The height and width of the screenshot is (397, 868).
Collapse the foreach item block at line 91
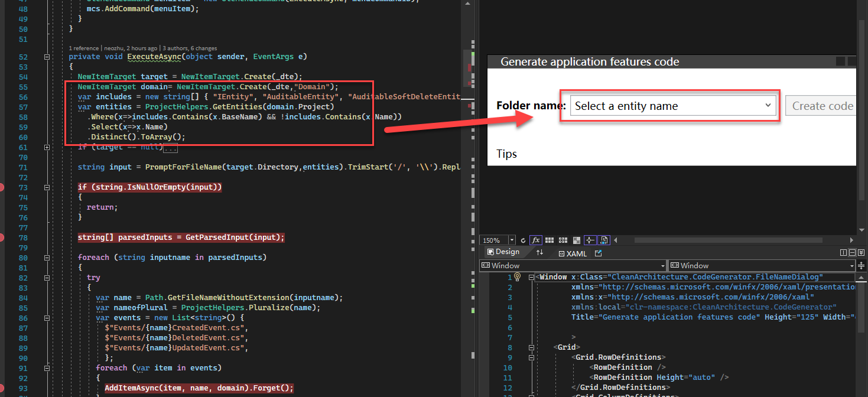point(46,368)
